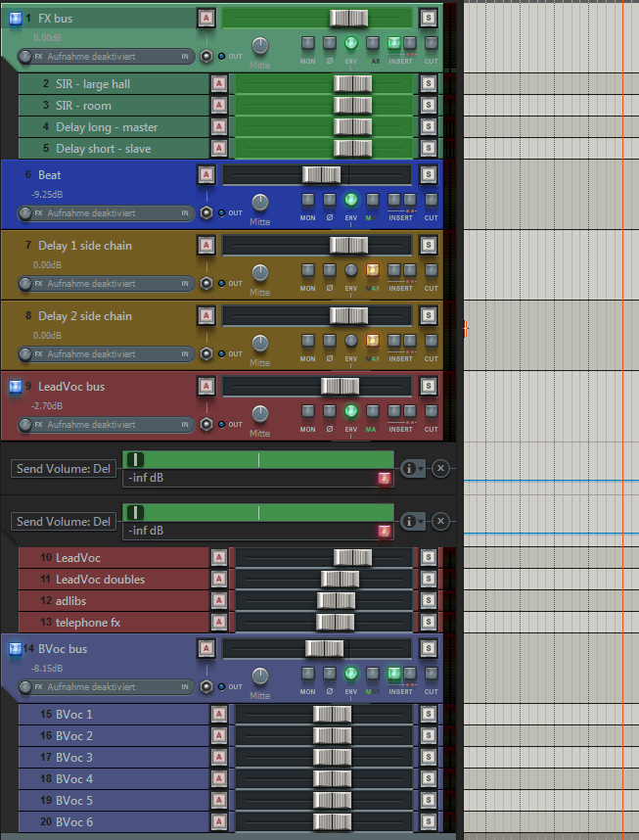Toggle INSERT FX button on BVoc bus

coord(394,674)
